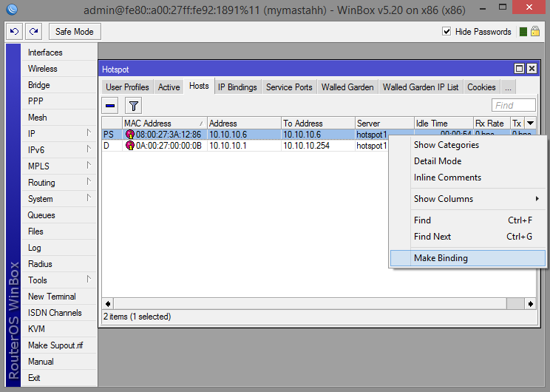
Task: Choose Find in the context menu
Action: pos(467,220)
